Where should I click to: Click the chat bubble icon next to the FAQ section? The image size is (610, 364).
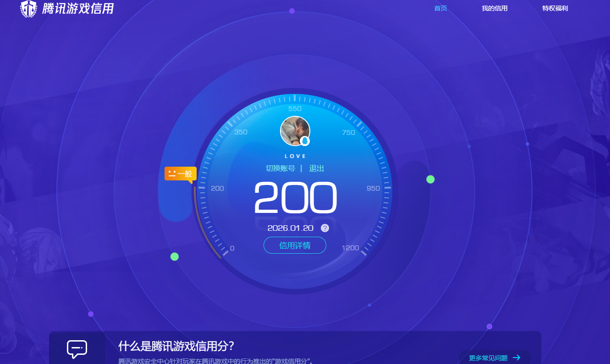tap(77, 349)
